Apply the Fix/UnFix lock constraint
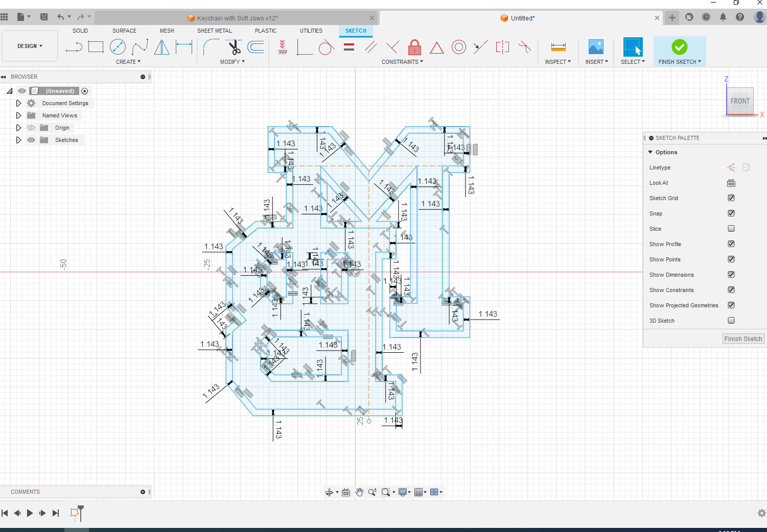The image size is (767, 532). (414, 47)
